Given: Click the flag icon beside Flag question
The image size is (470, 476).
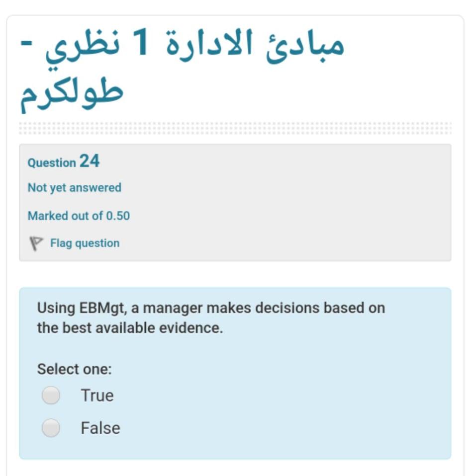Looking at the screenshot, I should 35,242.
